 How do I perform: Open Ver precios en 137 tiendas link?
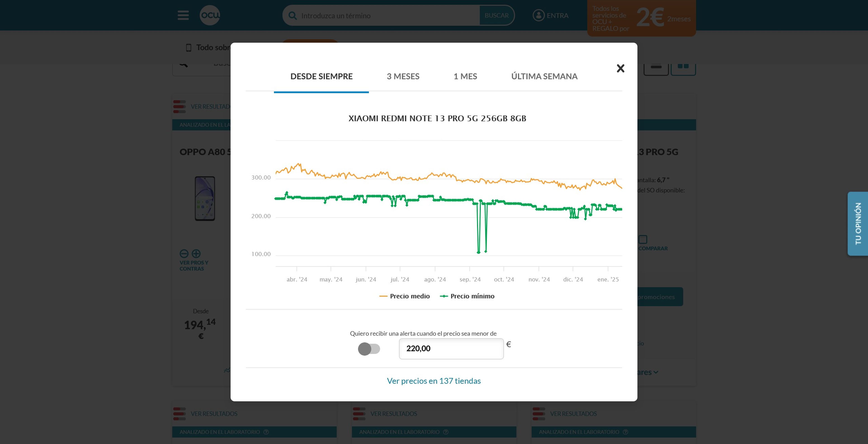(x=434, y=381)
